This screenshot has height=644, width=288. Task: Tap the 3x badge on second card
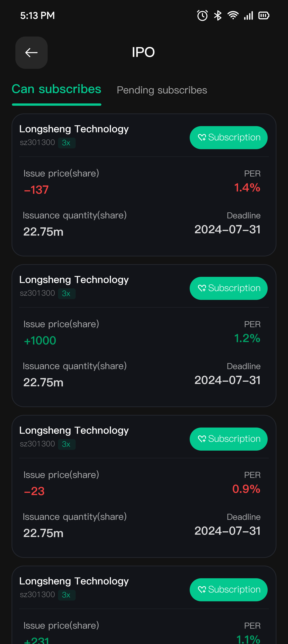(x=66, y=294)
